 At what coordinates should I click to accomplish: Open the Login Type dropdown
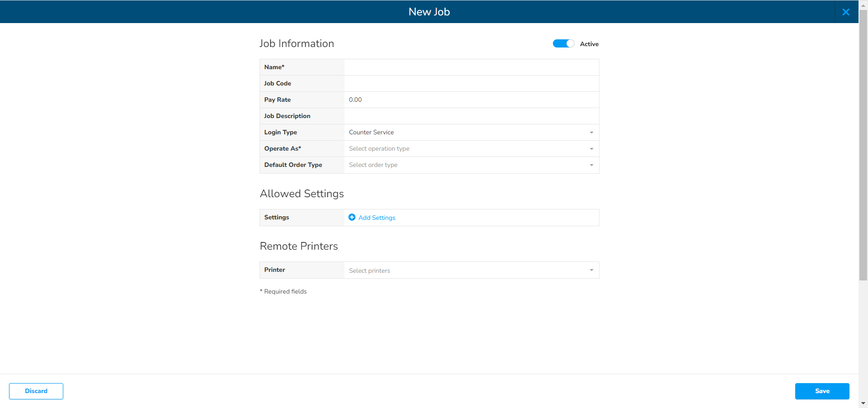pos(470,133)
